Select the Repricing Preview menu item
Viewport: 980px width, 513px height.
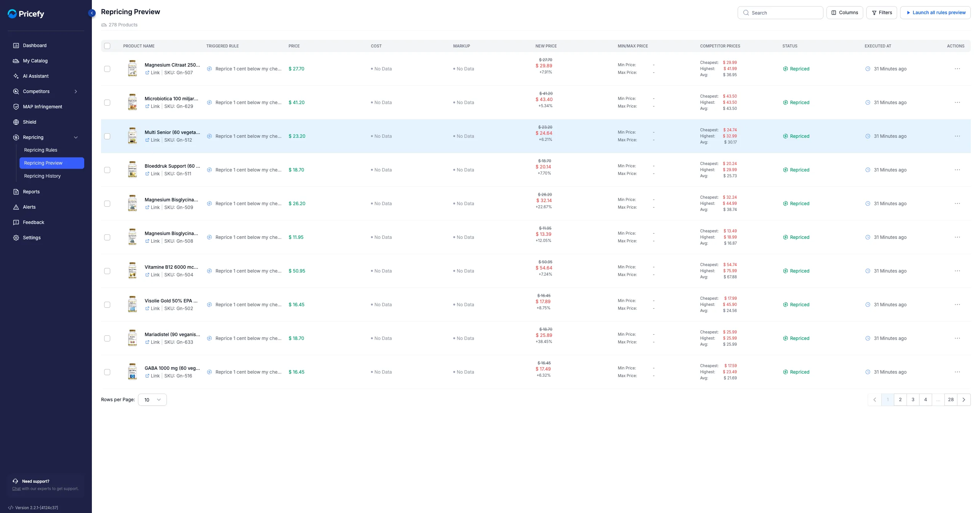[x=52, y=163]
